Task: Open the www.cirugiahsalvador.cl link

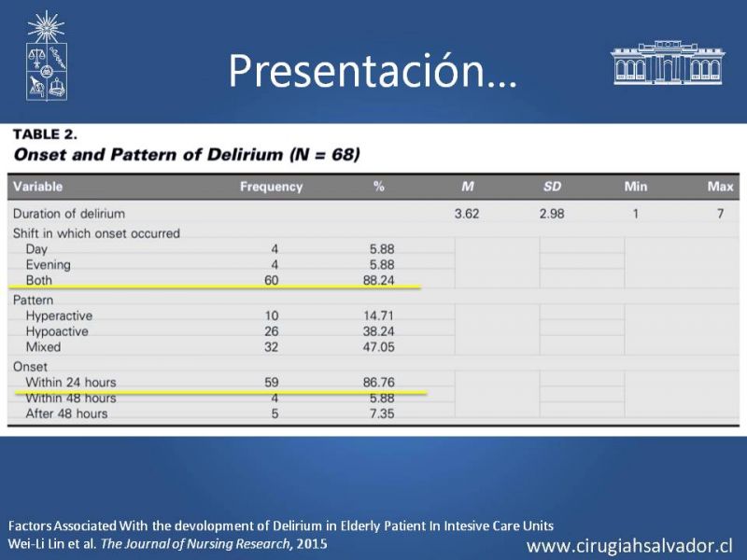Action: click(629, 546)
